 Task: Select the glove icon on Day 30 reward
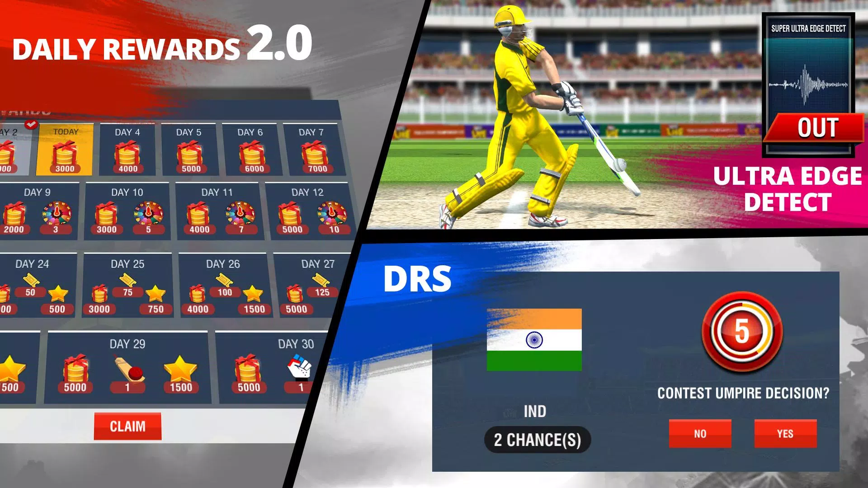pos(300,368)
